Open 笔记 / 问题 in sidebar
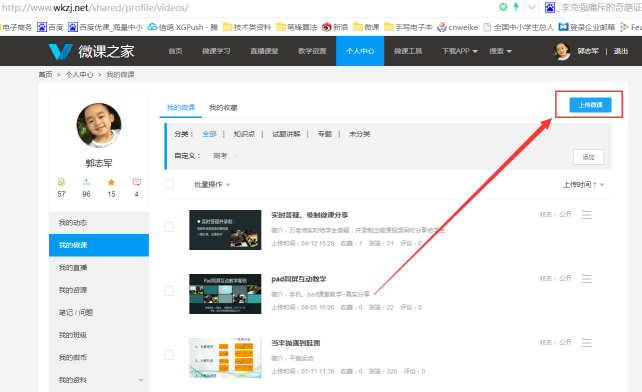 99,313
